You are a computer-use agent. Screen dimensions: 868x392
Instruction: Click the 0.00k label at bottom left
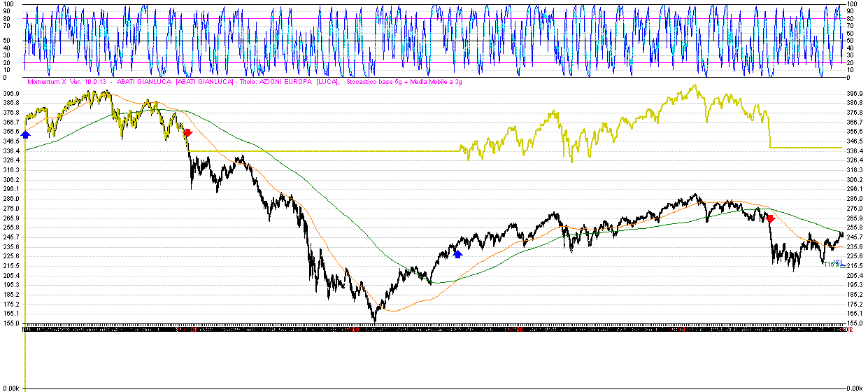click(10, 388)
